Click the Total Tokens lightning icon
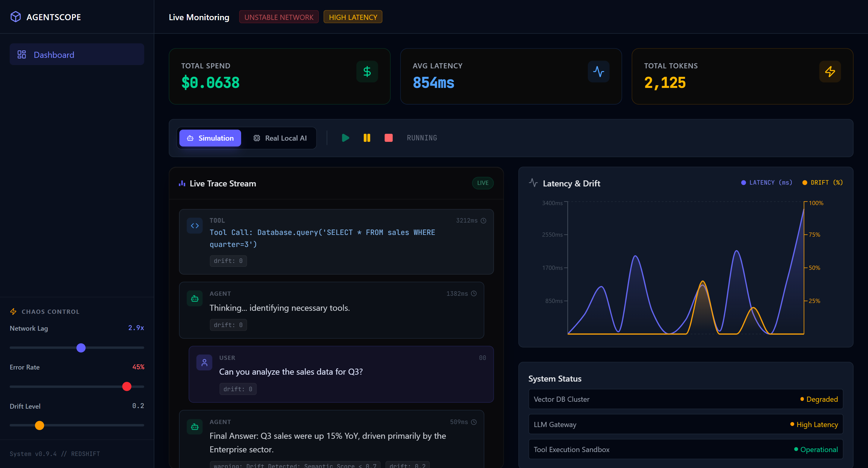 [x=830, y=71]
